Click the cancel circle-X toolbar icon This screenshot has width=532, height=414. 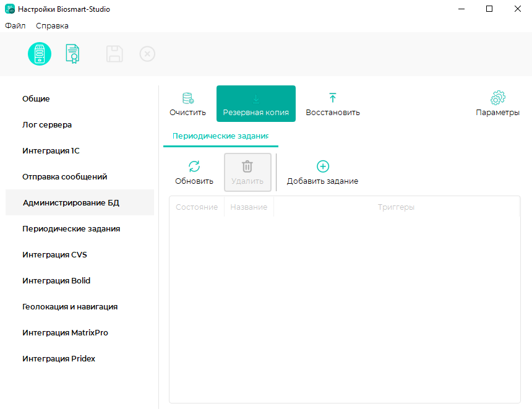tap(147, 54)
